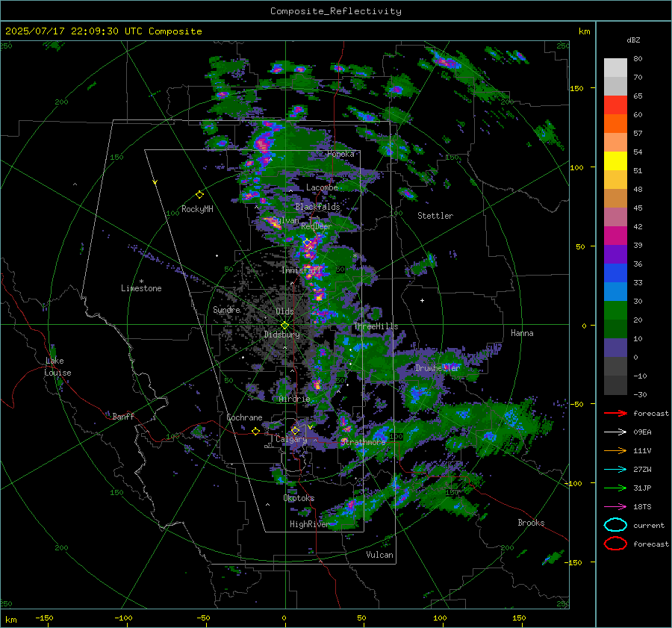Click the Lake Louise label
This screenshot has height=628, width=672.
(57, 367)
